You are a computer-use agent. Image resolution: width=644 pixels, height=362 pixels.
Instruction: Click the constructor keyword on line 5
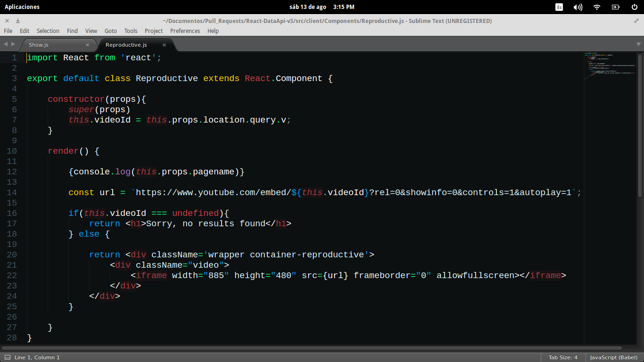(76, 99)
